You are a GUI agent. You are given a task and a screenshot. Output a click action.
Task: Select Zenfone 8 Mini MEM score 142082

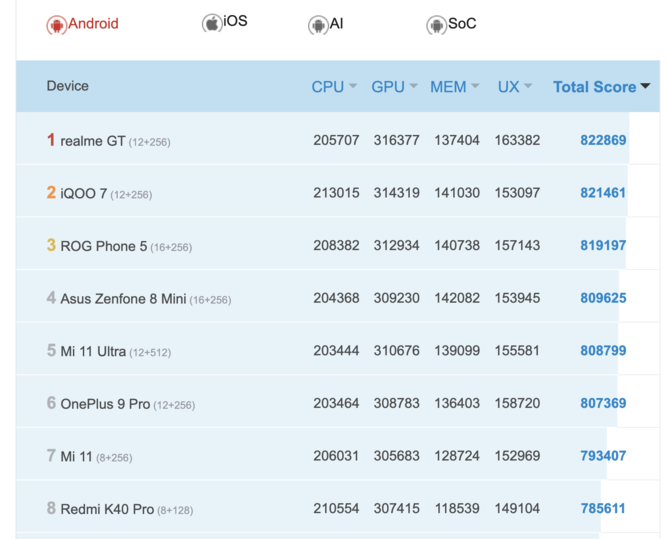point(457,298)
